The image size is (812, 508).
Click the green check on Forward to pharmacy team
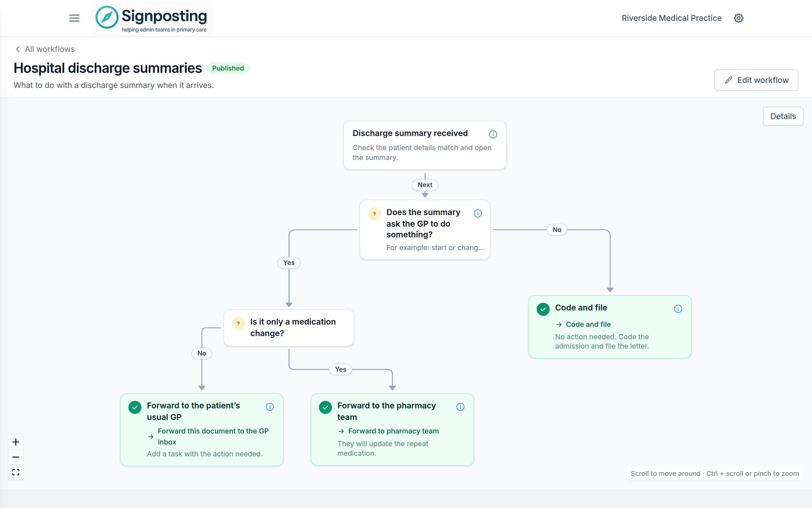click(x=325, y=407)
